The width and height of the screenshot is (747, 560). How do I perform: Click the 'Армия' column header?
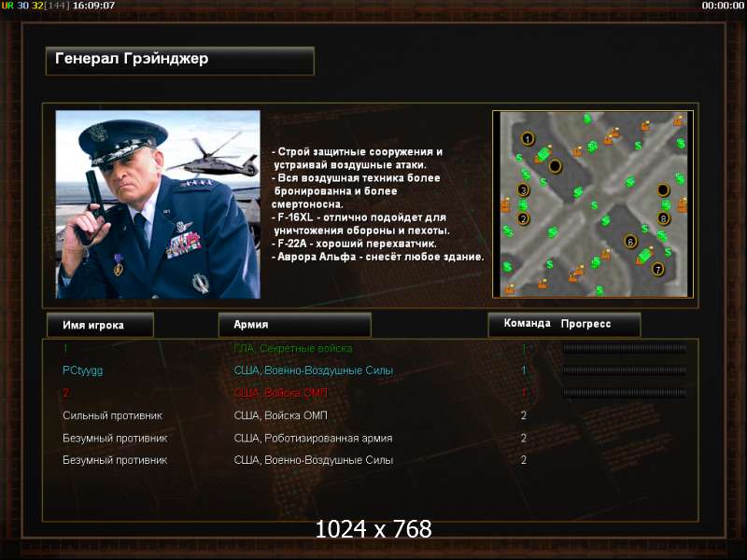tap(294, 324)
